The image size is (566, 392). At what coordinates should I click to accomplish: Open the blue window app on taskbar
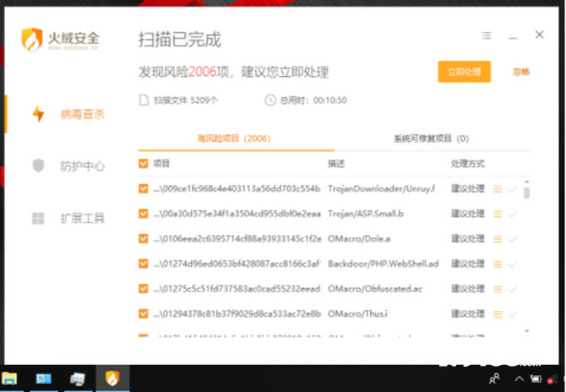pos(43,378)
